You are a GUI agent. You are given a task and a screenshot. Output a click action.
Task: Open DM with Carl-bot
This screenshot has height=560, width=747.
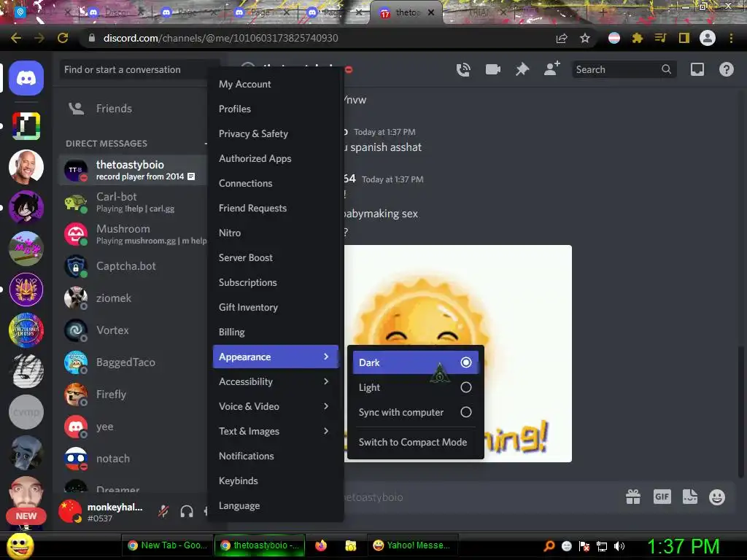point(133,203)
